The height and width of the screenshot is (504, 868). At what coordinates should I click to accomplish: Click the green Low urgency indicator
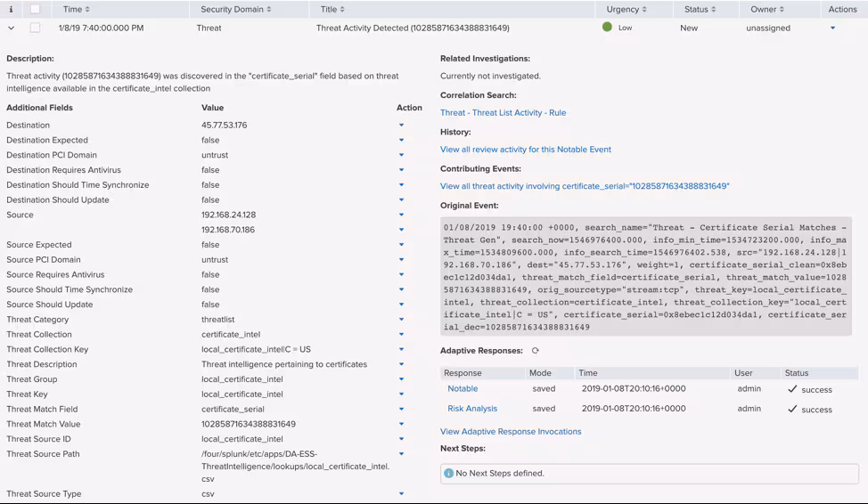point(607,28)
